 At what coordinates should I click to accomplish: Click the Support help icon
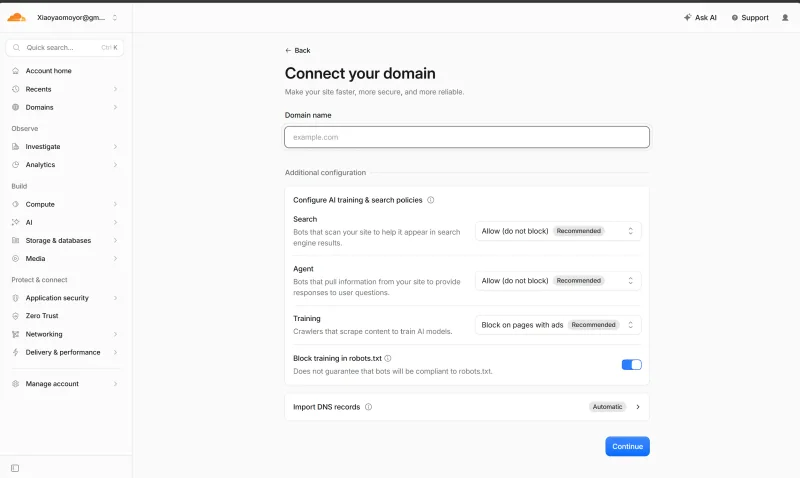[x=735, y=17]
